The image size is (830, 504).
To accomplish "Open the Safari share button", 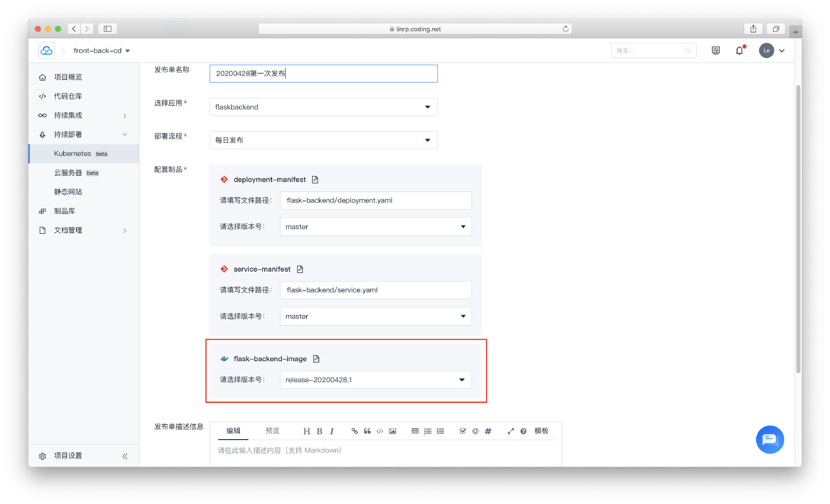I will [753, 29].
